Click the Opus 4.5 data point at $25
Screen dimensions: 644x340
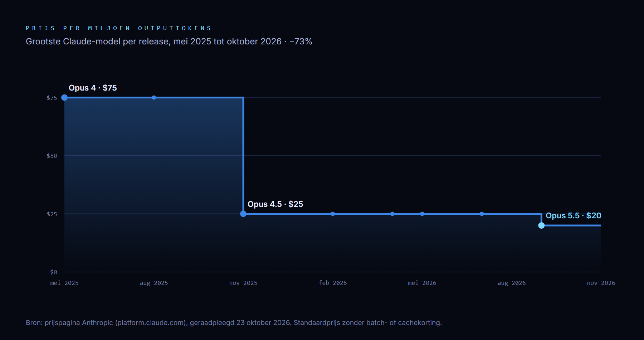point(243,214)
